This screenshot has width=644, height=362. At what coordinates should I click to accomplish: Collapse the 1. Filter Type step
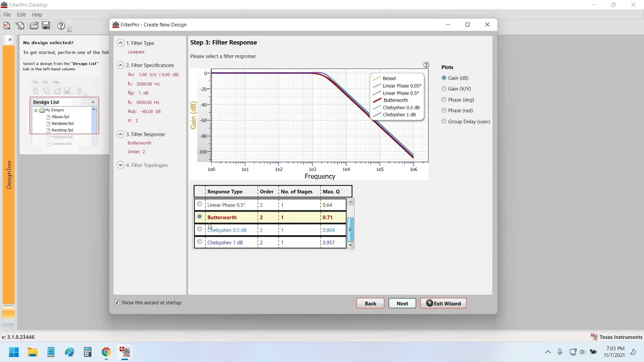120,43
